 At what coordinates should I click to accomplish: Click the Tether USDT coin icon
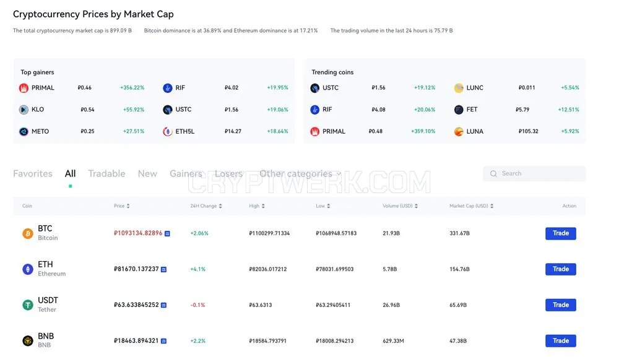click(x=28, y=305)
